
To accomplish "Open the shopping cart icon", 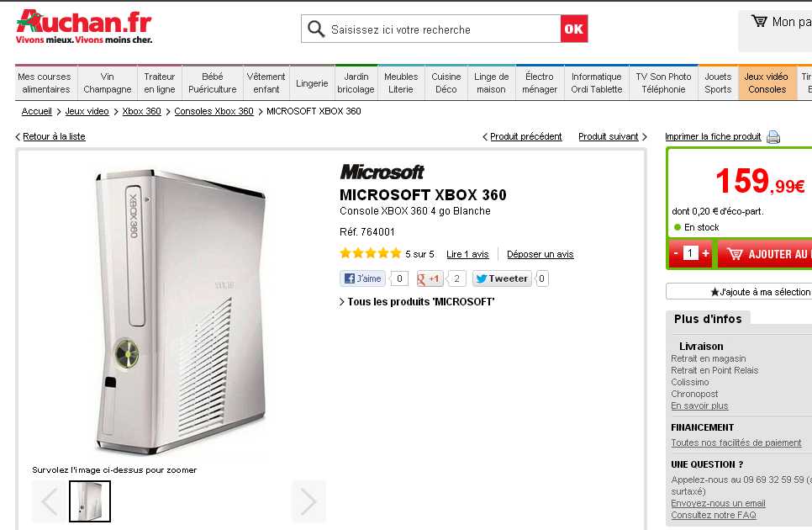I will tap(759, 21).
